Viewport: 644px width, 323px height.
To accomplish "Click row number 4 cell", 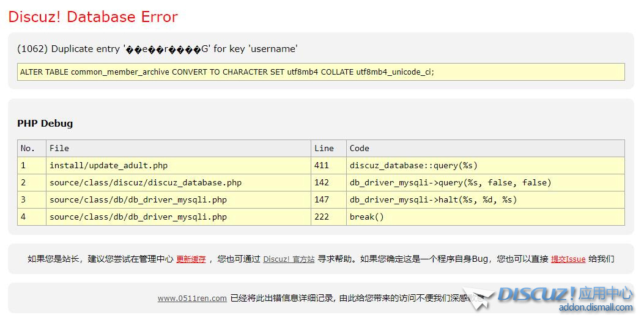I will pyautogui.click(x=32, y=217).
